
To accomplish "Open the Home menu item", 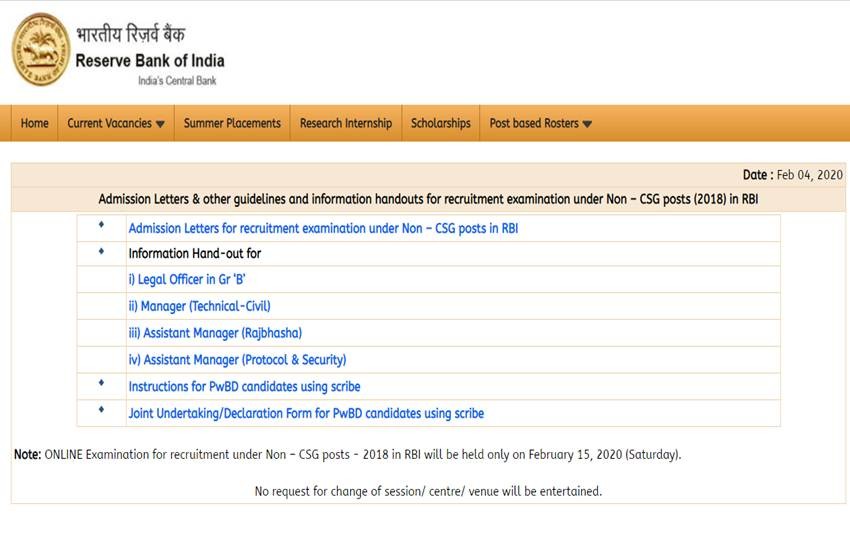I will point(34,123).
